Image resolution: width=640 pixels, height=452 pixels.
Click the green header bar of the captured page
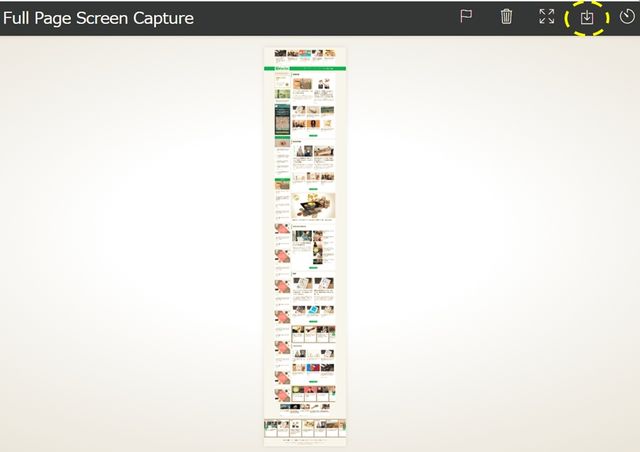[x=305, y=68]
